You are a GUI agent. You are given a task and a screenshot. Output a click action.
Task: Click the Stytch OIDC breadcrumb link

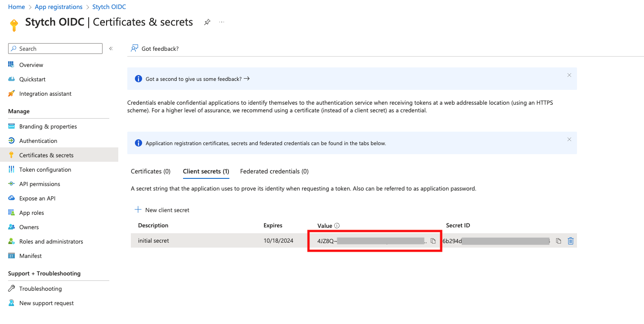point(109,7)
